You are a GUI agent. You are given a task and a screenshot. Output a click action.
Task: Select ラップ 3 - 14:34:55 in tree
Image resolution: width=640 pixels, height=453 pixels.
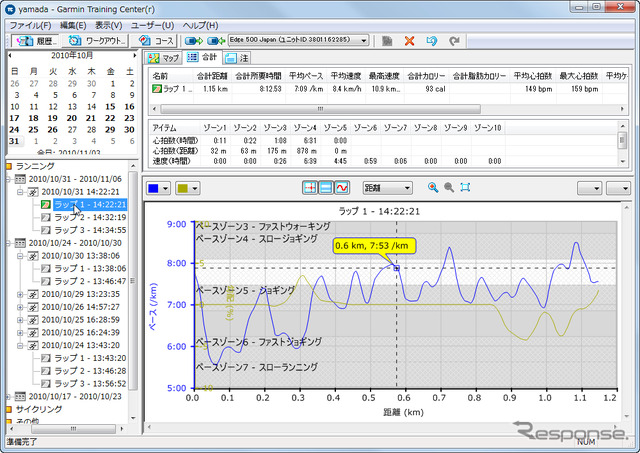tap(90, 230)
